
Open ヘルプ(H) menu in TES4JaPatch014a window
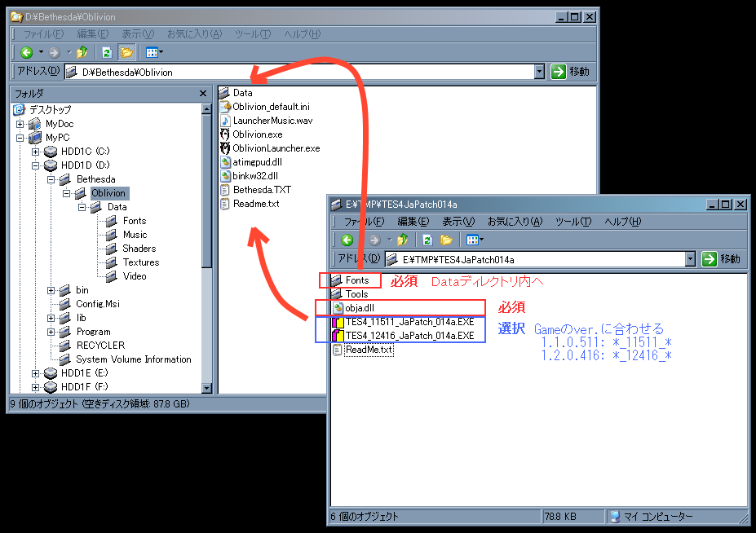point(623,222)
